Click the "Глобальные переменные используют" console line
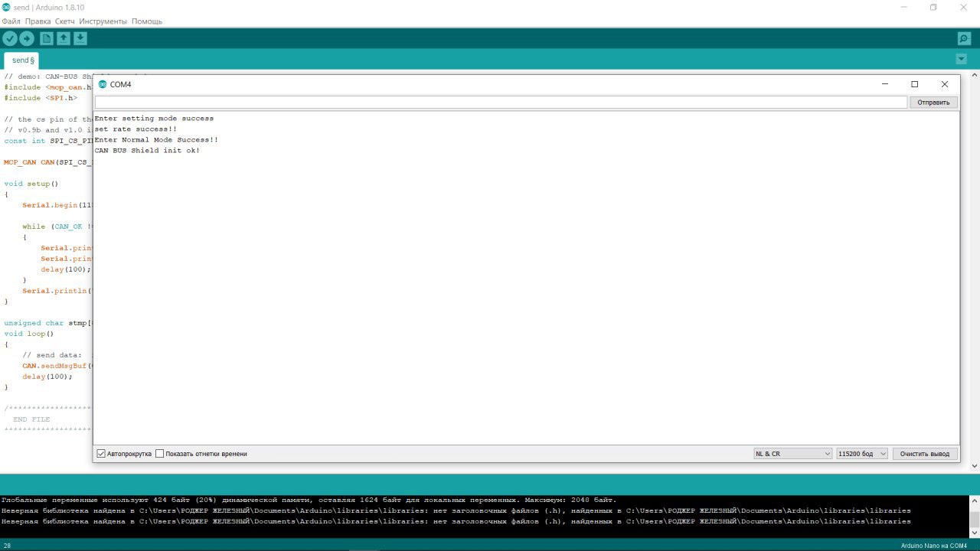The image size is (980, 551). tap(309, 500)
